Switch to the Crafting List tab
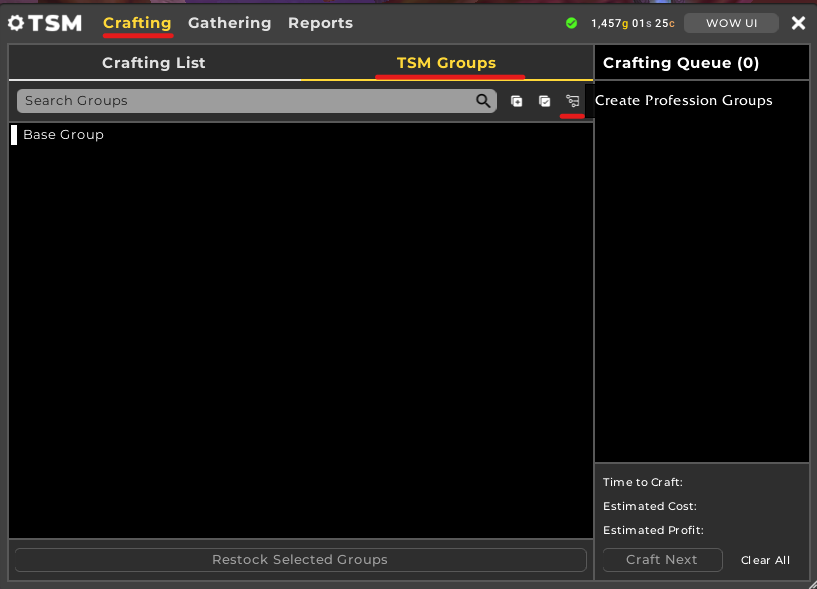This screenshot has width=817, height=589. (x=154, y=63)
